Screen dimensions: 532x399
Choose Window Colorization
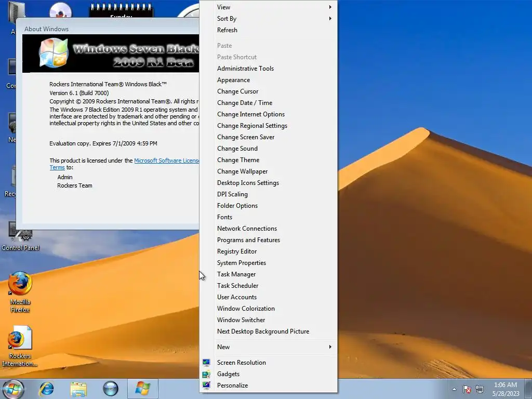tap(269, 309)
